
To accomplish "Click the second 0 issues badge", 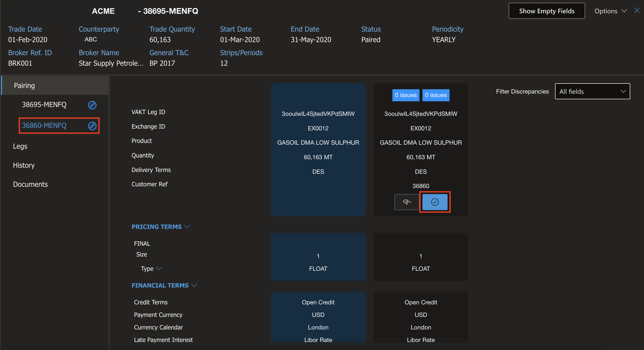I will [436, 95].
